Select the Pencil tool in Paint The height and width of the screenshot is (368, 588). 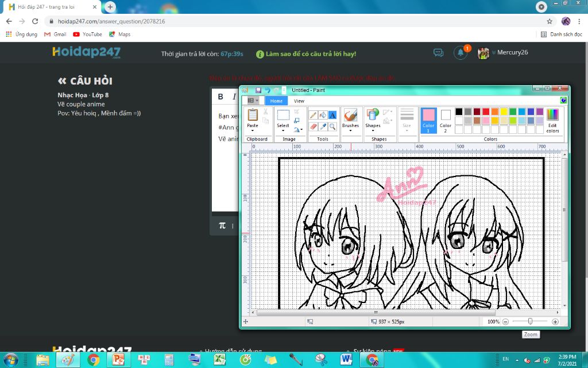[313, 115]
